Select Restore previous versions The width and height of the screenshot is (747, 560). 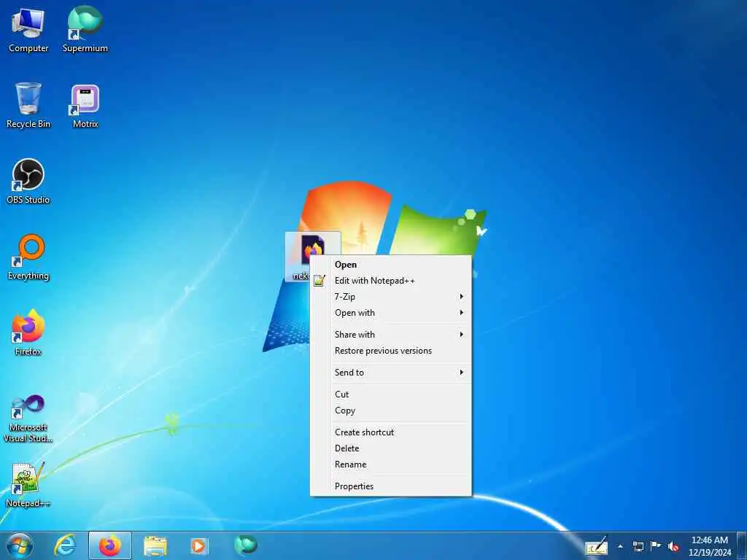(391, 351)
